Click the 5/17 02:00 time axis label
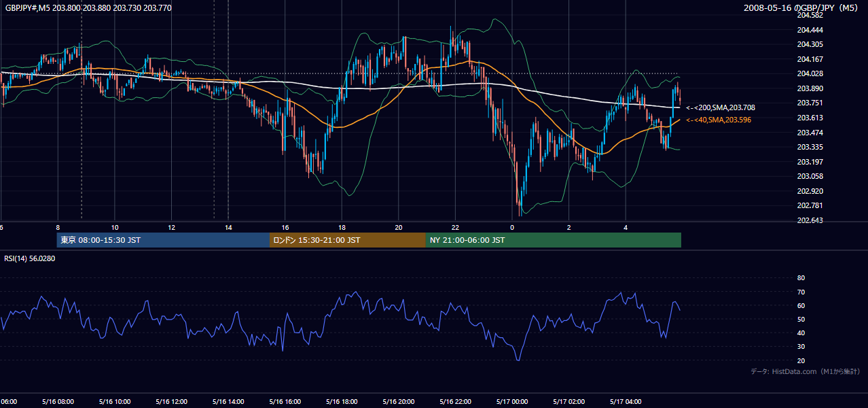868x408 pixels. 568,401
